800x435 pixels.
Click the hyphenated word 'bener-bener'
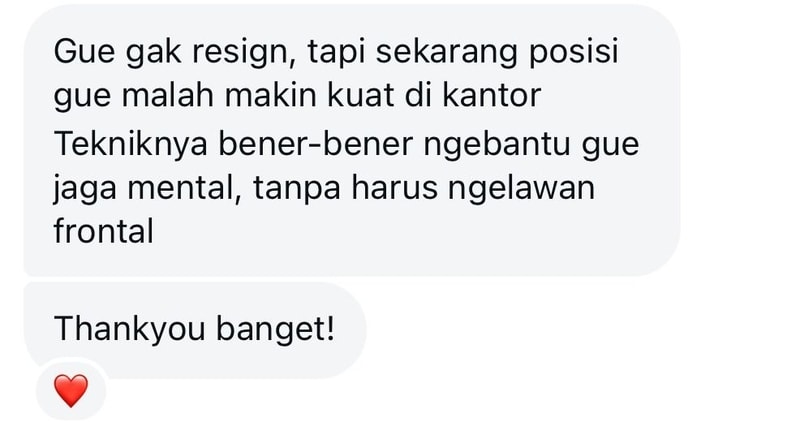315,144
